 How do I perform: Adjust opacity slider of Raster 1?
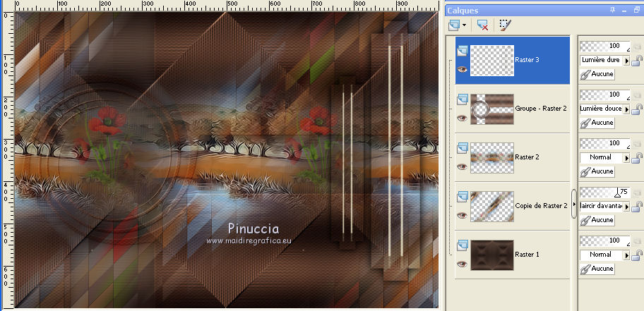click(x=605, y=240)
